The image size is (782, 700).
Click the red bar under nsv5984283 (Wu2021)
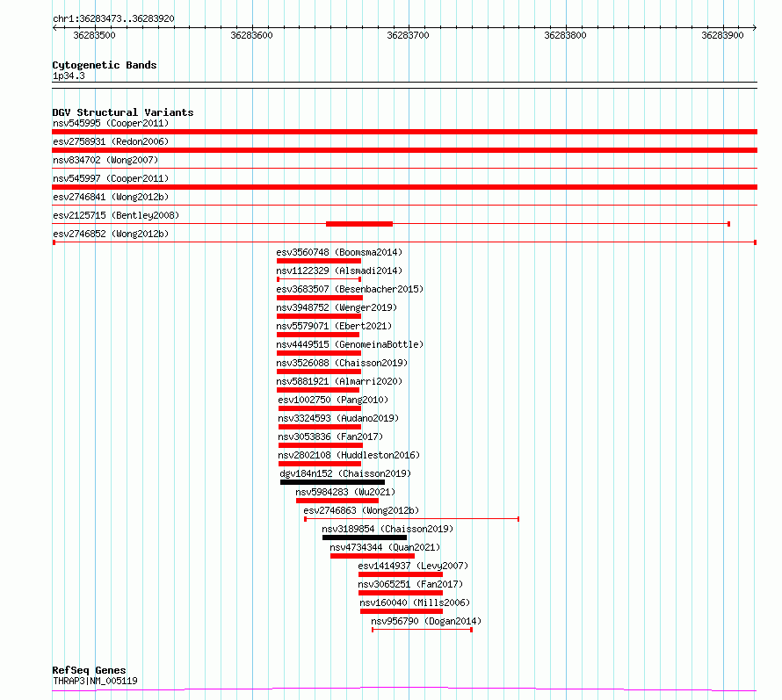coord(337,502)
